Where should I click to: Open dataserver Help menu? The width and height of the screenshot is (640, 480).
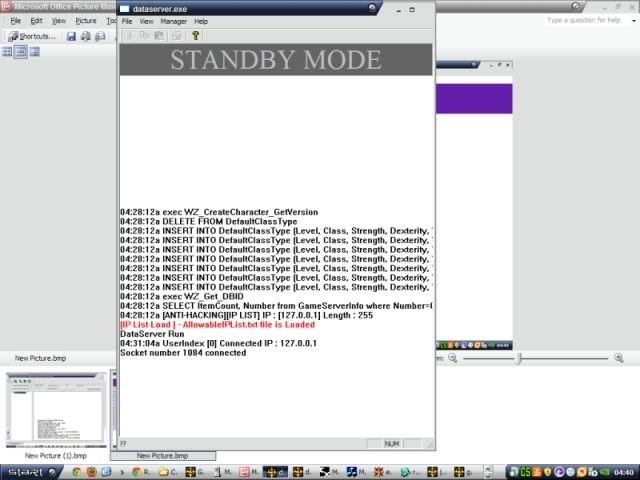201,21
